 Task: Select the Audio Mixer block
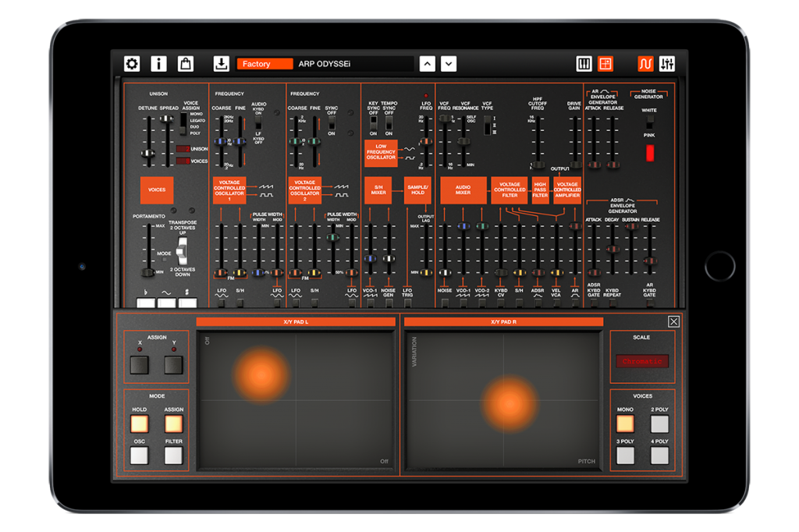click(463, 190)
